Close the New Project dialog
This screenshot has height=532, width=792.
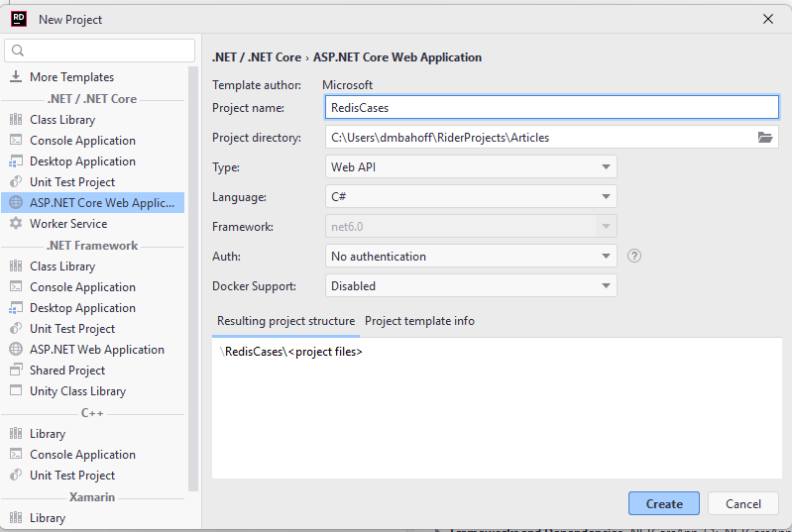tap(768, 19)
